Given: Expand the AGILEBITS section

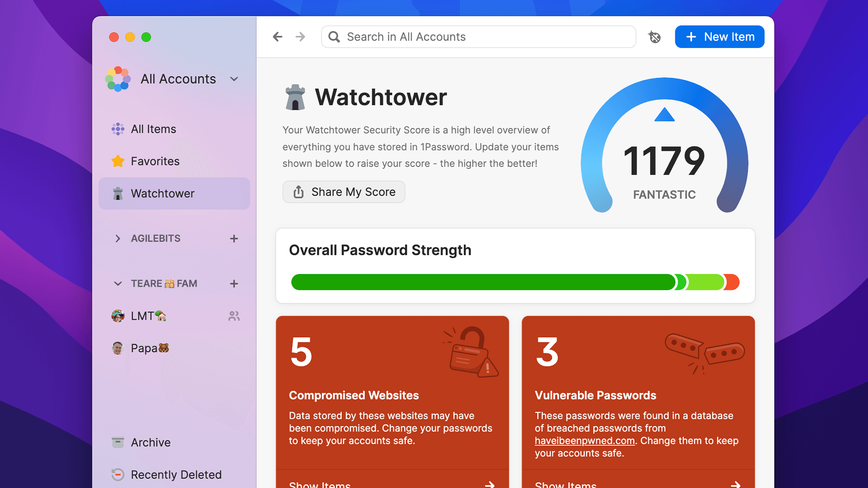Looking at the screenshot, I should [117, 238].
